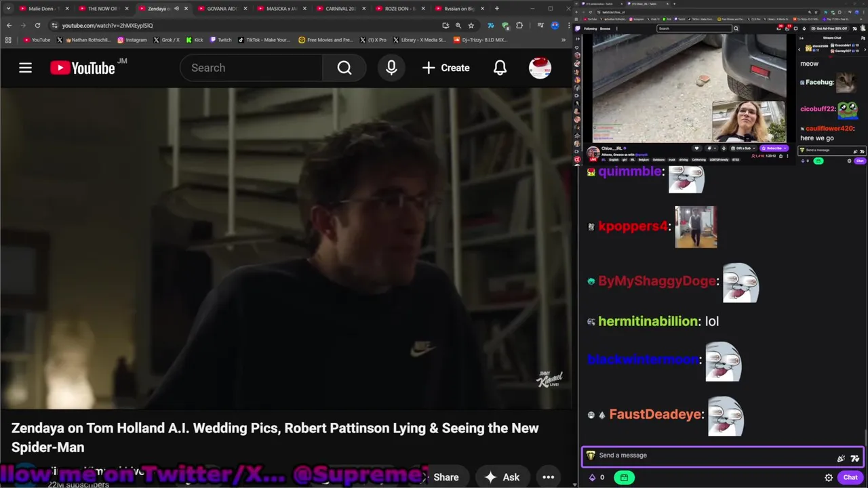Viewport: 868px width, 488px height.
Task: Click inside the YouTube search field
Action: click(x=251, y=68)
